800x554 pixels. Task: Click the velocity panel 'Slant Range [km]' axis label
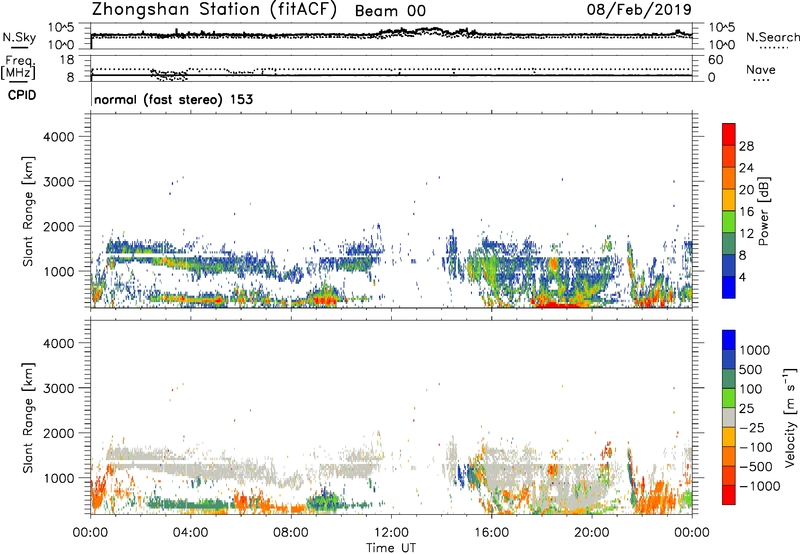tap(28, 418)
